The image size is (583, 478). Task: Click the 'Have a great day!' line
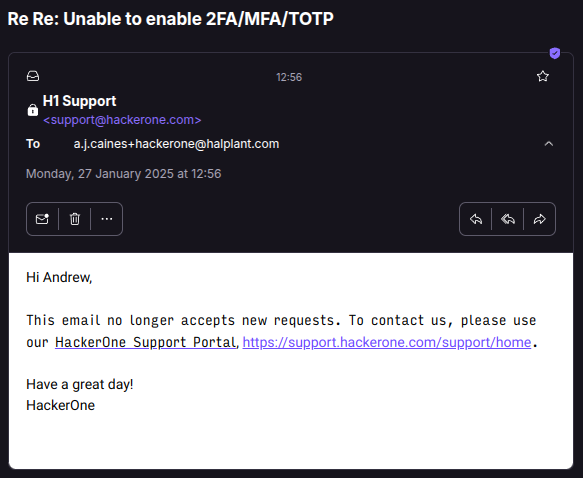[80, 384]
